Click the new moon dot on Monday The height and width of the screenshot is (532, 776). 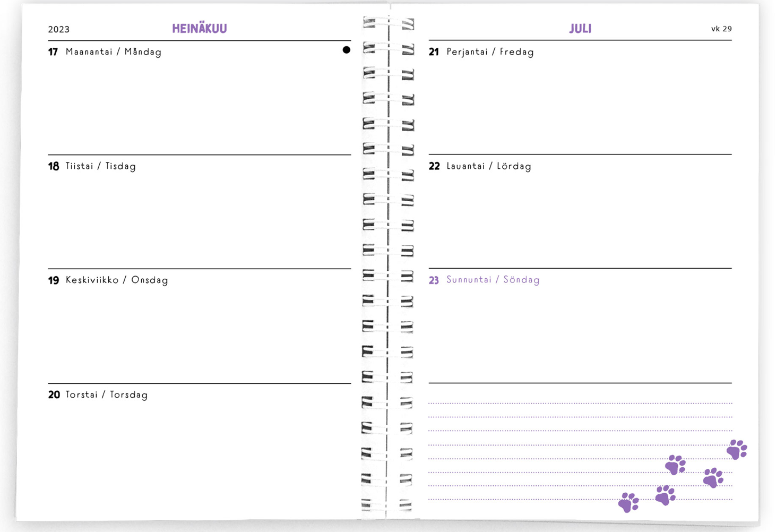click(x=346, y=50)
